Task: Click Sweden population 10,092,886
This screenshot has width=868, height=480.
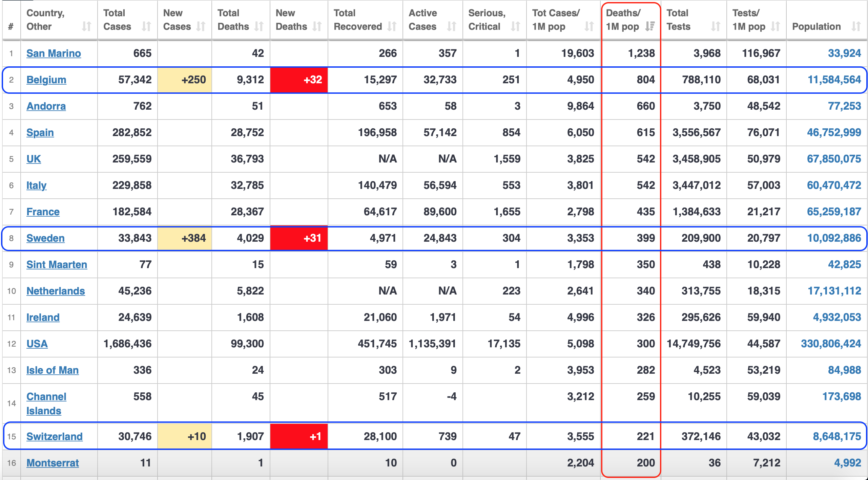Action: click(x=834, y=238)
